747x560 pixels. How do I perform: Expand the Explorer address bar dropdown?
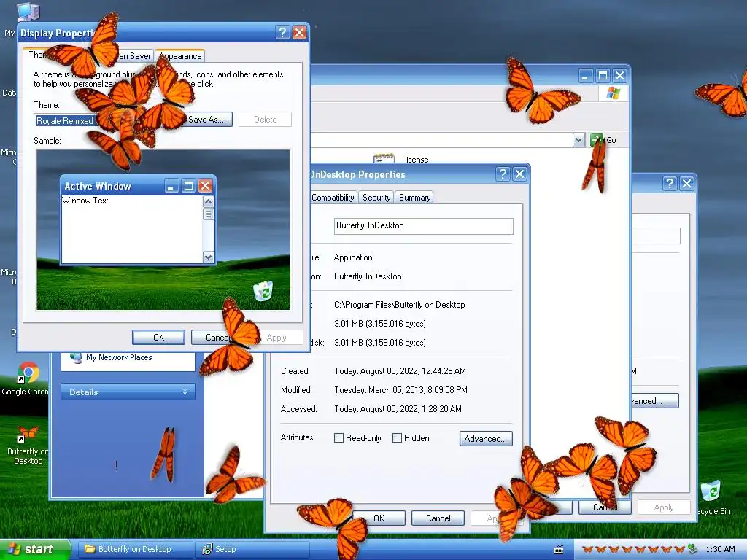[x=578, y=140]
